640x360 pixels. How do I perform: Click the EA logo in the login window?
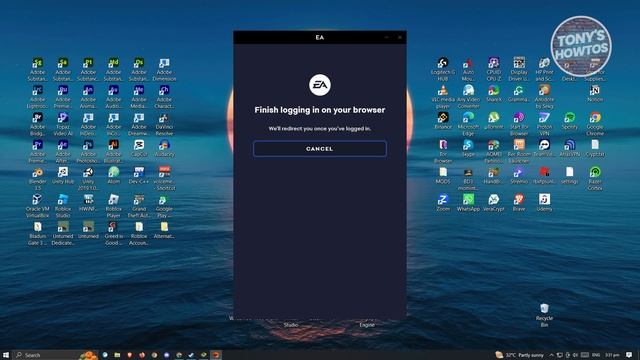tap(320, 85)
